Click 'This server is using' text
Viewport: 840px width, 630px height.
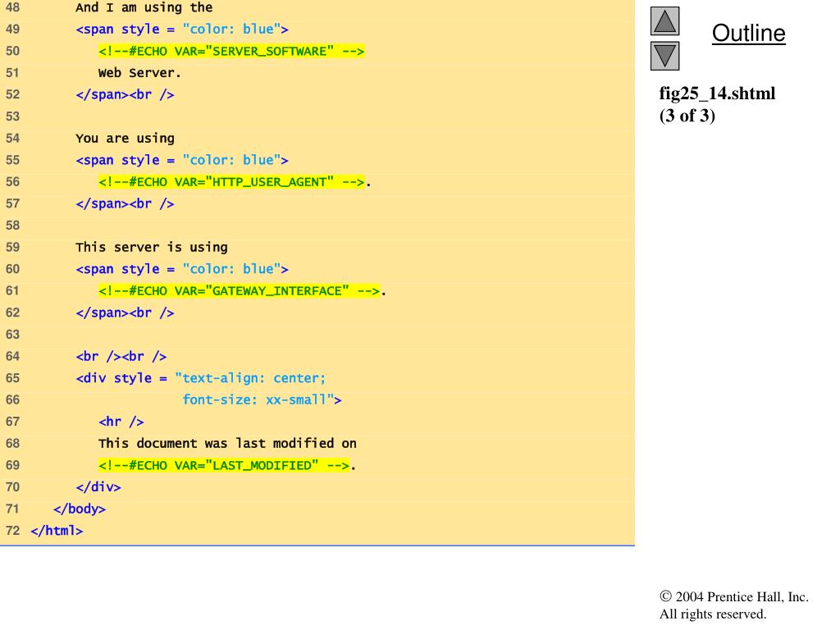point(152,247)
